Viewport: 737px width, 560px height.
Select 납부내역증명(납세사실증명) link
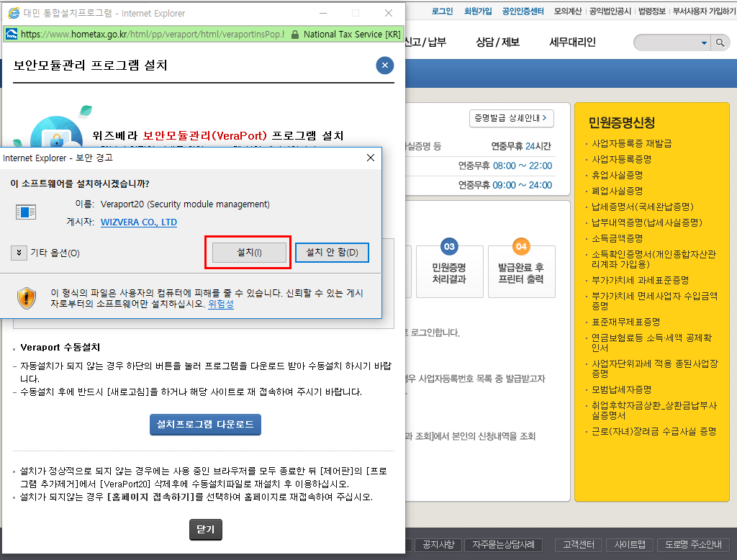[647, 223]
